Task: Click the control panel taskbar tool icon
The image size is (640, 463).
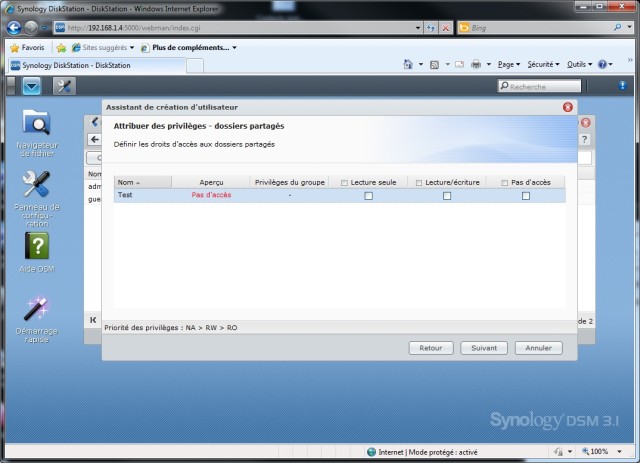Action: pyautogui.click(x=64, y=86)
